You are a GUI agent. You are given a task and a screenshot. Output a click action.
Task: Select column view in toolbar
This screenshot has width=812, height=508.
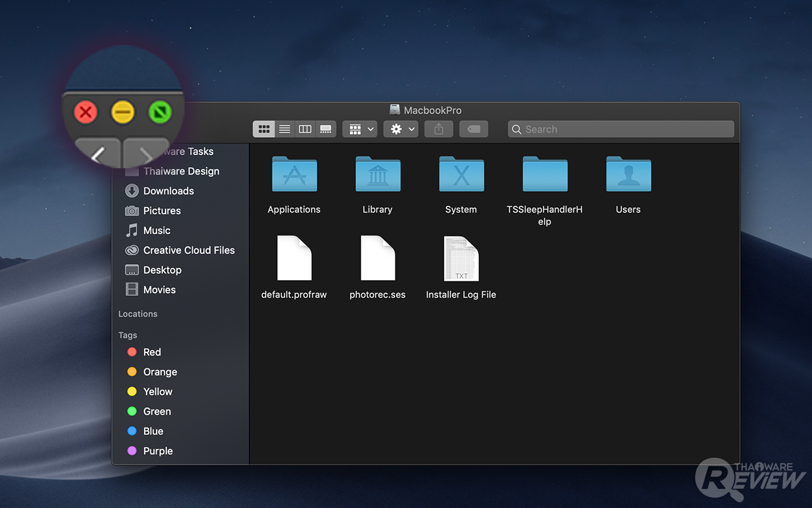[305, 129]
